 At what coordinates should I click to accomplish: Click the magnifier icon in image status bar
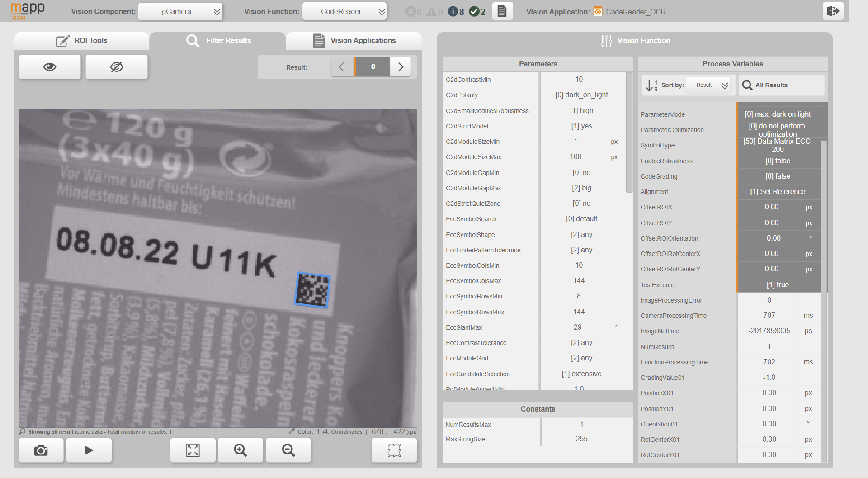23,431
